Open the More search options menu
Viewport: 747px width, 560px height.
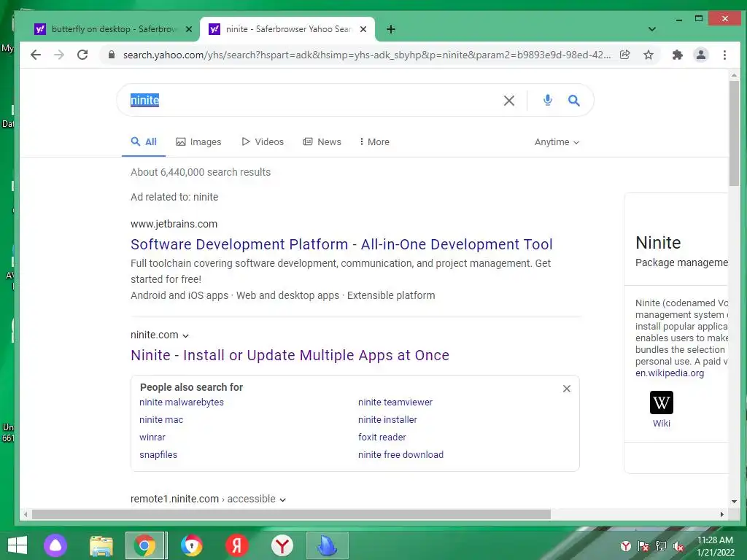pos(374,142)
